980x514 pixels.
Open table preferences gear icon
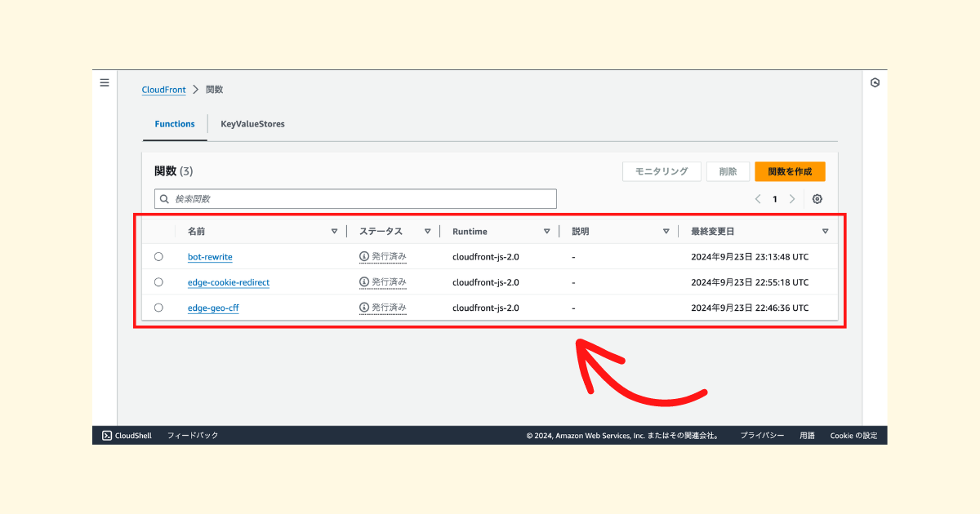817,199
